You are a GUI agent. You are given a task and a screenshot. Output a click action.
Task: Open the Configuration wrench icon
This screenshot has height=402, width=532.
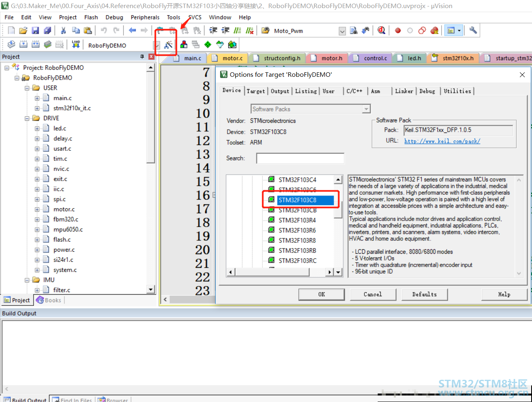point(473,31)
